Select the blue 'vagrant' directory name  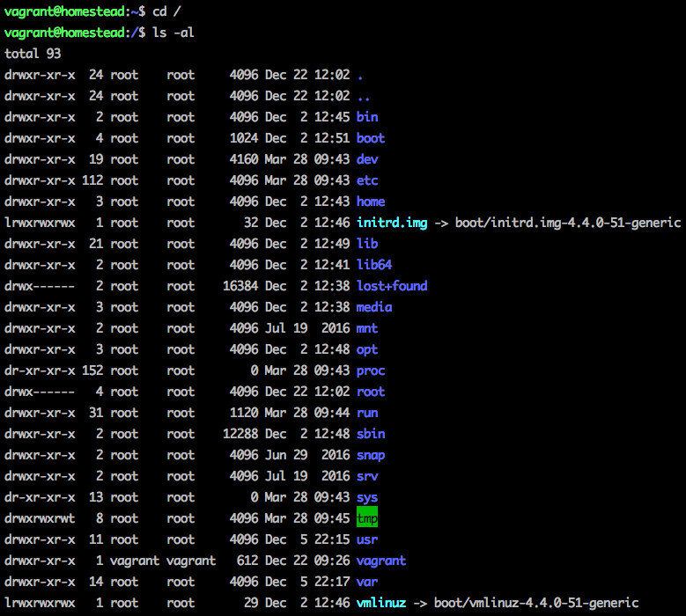click(381, 561)
